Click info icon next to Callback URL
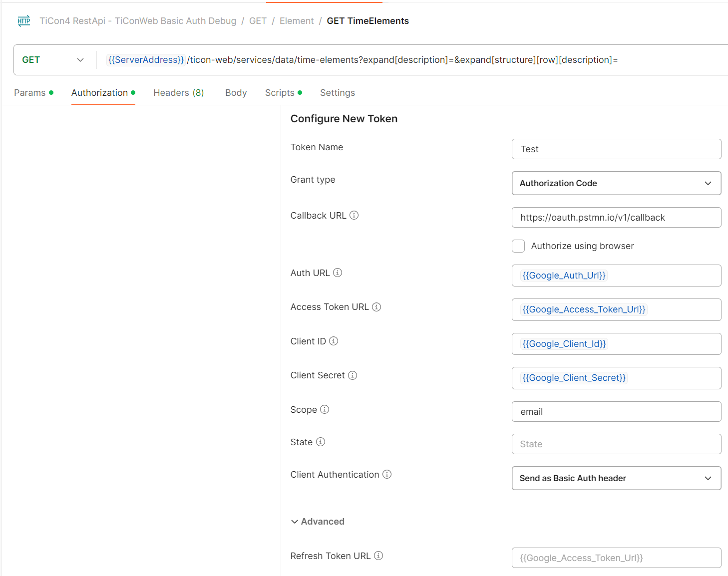 [x=354, y=215]
